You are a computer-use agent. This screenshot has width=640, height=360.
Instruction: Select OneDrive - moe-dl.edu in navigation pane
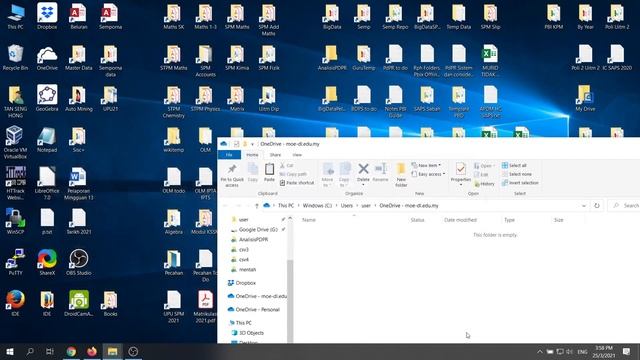[x=257, y=296]
